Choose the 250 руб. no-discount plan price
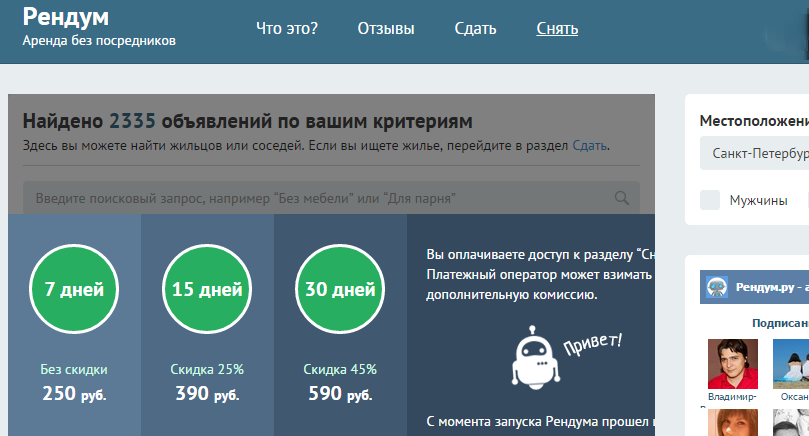Image resolution: width=809 pixels, height=436 pixels. [74, 393]
